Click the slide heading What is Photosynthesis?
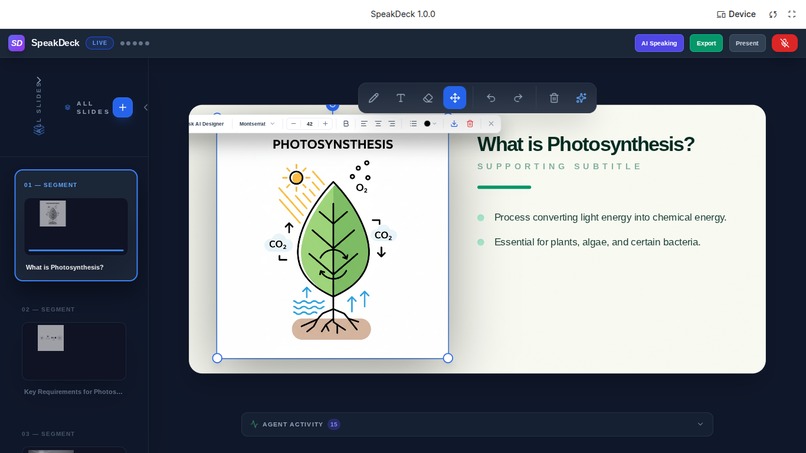This screenshot has height=453, width=806. click(x=585, y=144)
